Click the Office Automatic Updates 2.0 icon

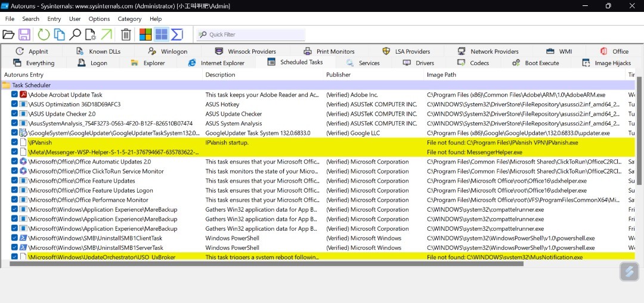click(23, 162)
